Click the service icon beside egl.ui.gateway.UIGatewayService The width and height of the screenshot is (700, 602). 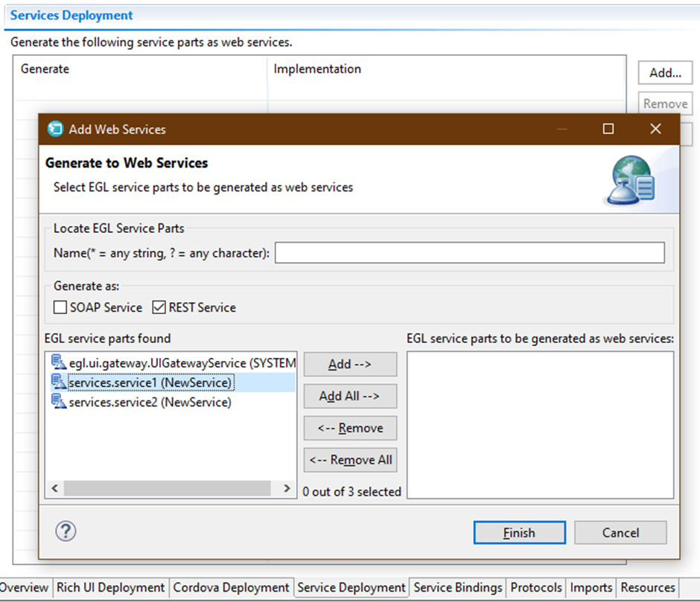coord(59,362)
